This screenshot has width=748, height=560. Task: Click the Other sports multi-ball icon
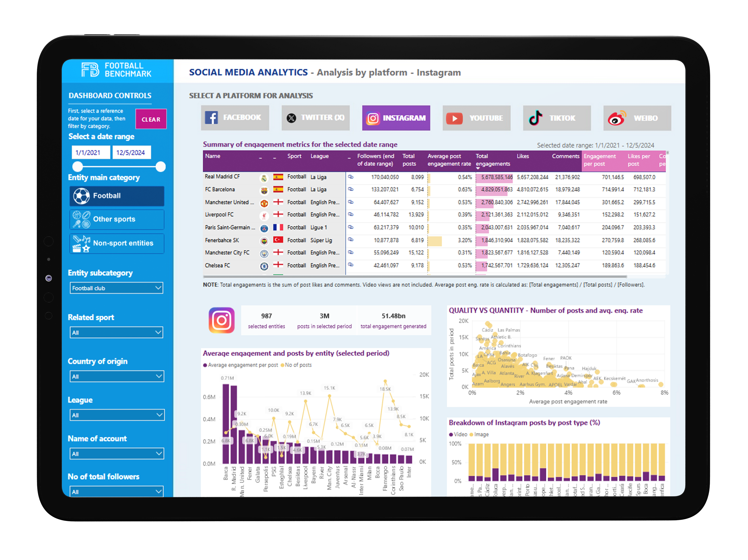82,219
